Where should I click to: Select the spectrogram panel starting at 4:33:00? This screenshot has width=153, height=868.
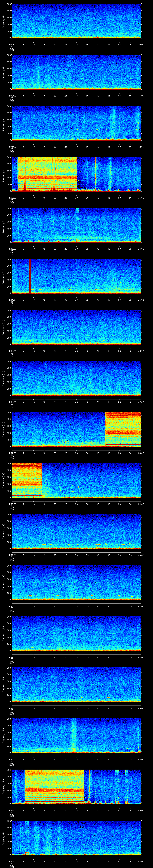click(76, 225)
